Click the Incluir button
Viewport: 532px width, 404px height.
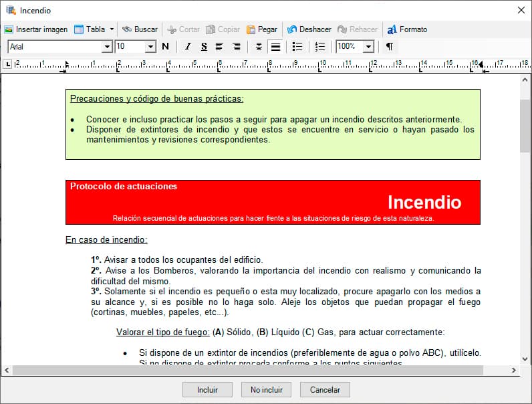click(x=207, y=390)
